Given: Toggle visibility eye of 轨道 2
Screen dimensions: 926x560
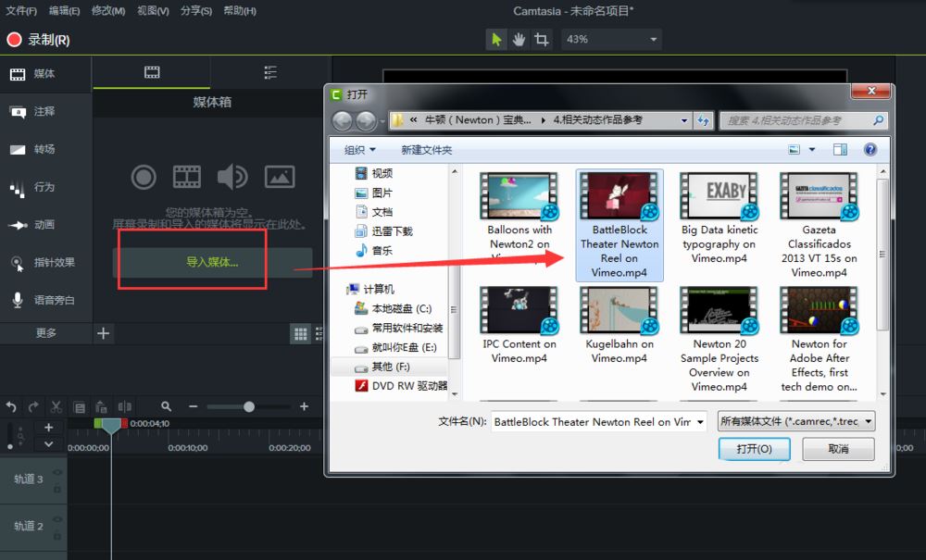Looking at the screenshot, I should click(x=57, y=519).
